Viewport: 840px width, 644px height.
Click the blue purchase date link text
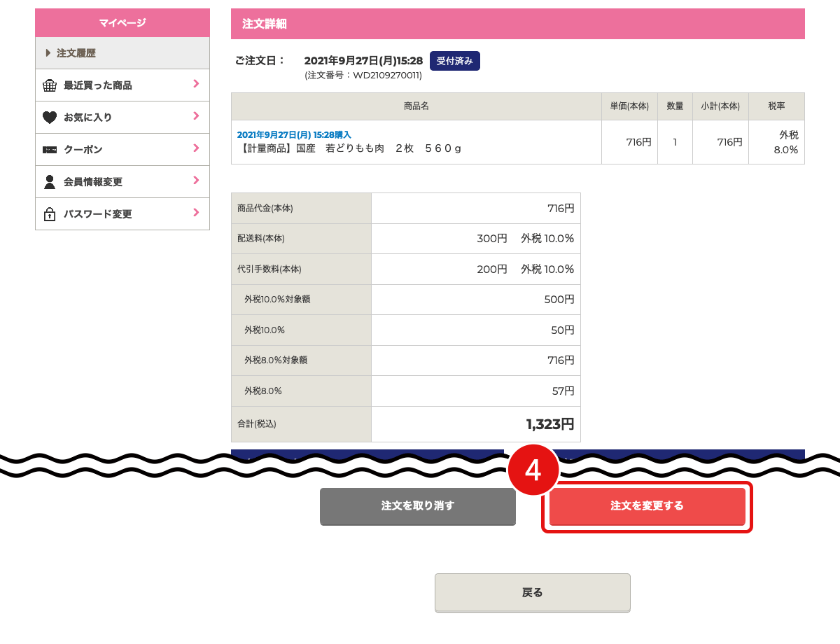coord(294,134)
